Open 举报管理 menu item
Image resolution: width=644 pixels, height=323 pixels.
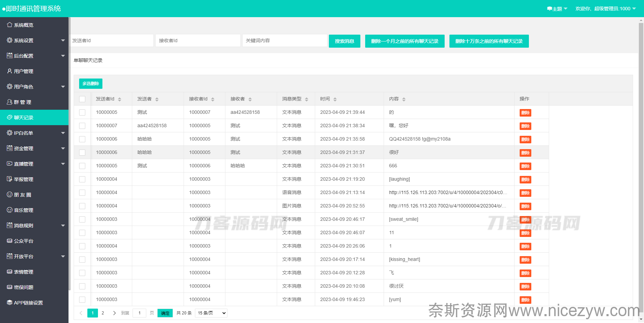[x=34, y=179]
